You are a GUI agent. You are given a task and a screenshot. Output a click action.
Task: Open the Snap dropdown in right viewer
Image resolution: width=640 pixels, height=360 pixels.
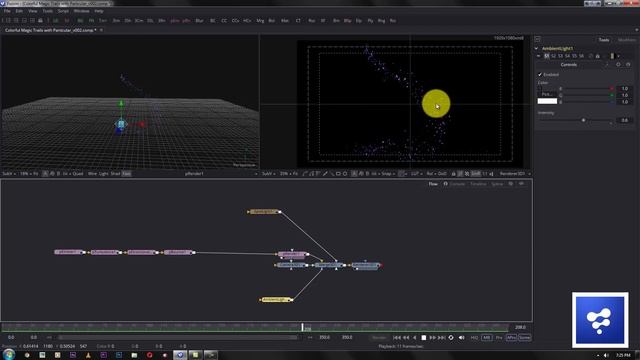(388, 173)
